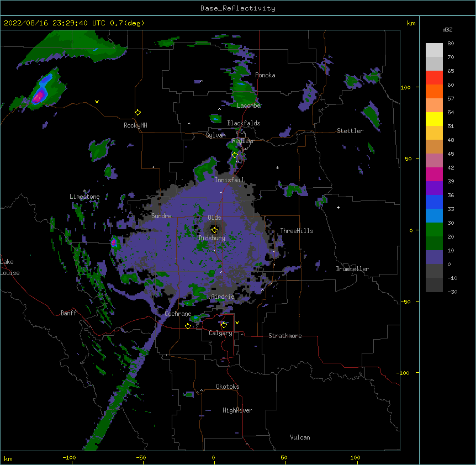Image resolution: width=476 pixels, height=465 pixels.
Task: Click the Lacombe city label
Action: click(x=248, y=105)
